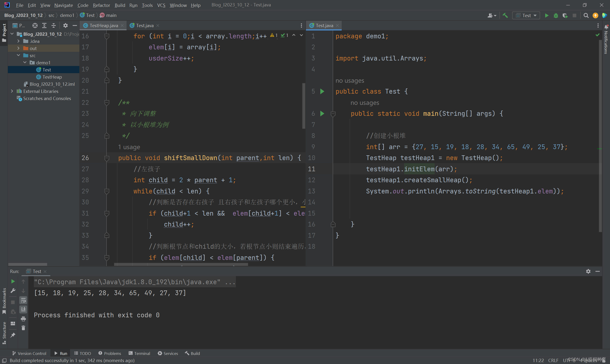Click Run gutter arrow beside main method
Viewport: 610px width, 364px height.
[322, 114]
